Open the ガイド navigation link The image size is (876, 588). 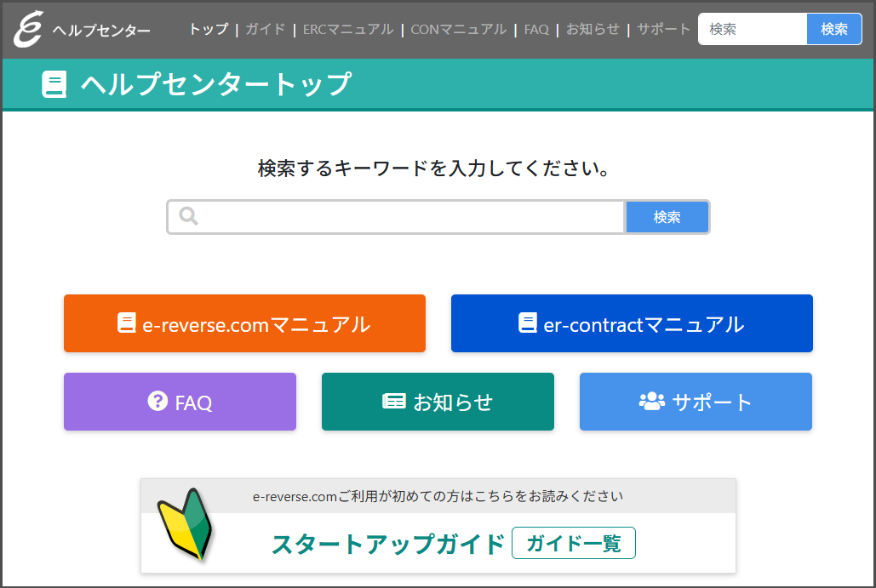265,29
